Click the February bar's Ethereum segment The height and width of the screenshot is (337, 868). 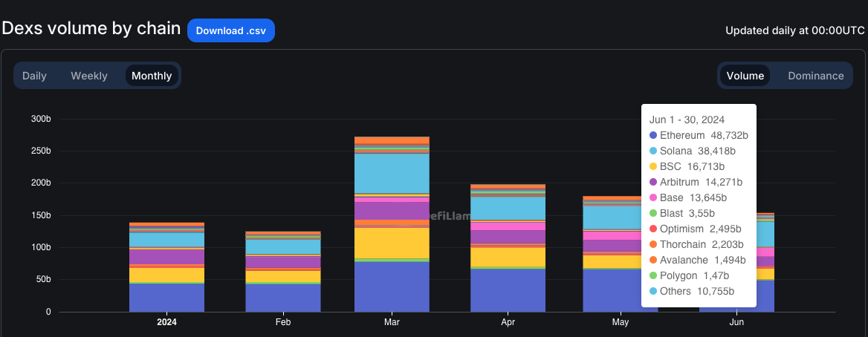pyautogui.click(x=283, y=298)
